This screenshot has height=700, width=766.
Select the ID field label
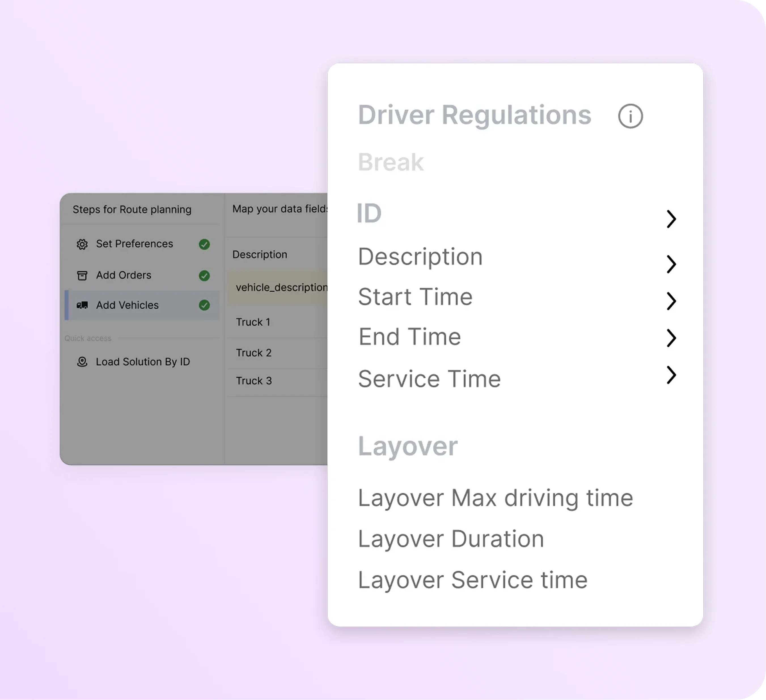(369, 213)
